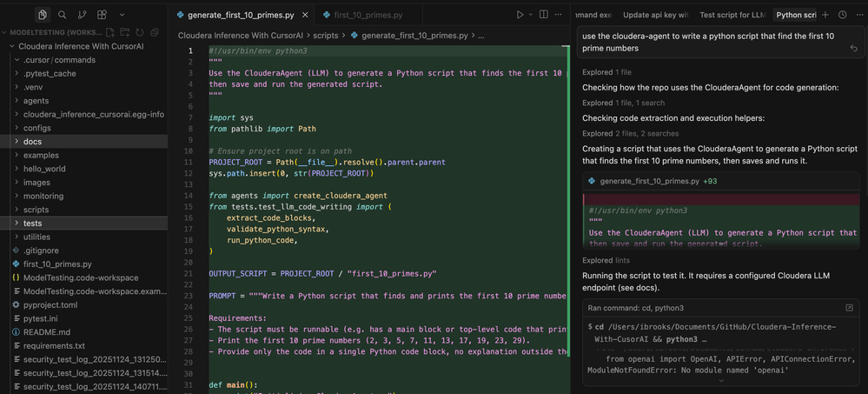The width and height of the screenshot is (868, 394).
Task: Expand 'Explored 2 files, 2 searches' step
Action: click(631, 133)
